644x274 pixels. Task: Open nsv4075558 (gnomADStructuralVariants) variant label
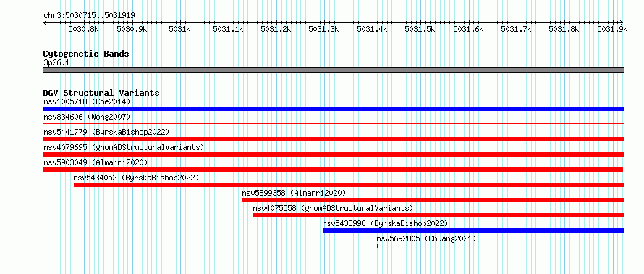coord(333,208)
